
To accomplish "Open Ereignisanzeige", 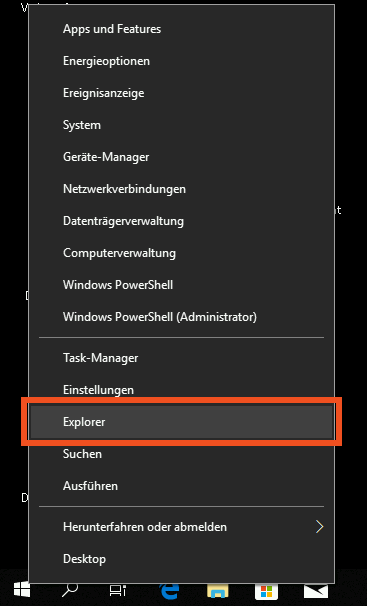I will 182,93.
